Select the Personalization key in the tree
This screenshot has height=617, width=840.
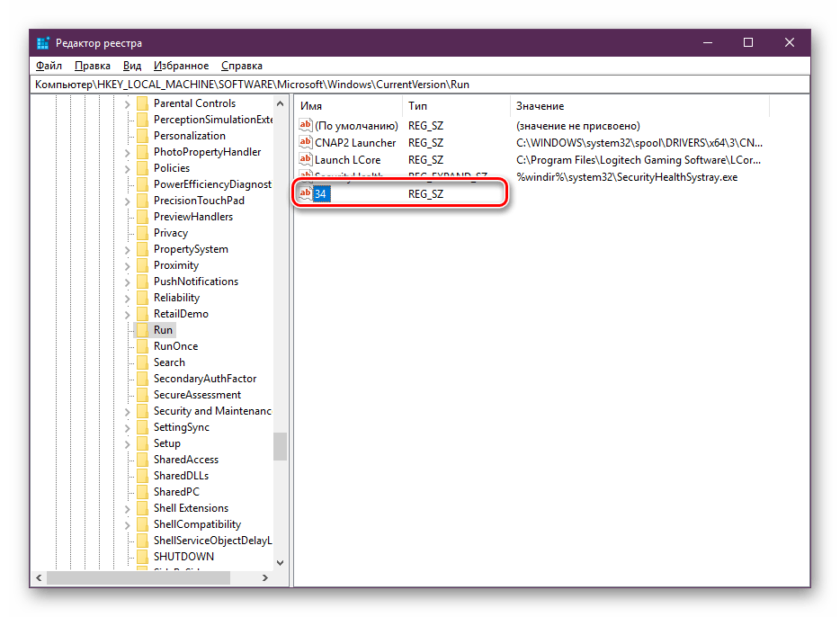(189, 136)
